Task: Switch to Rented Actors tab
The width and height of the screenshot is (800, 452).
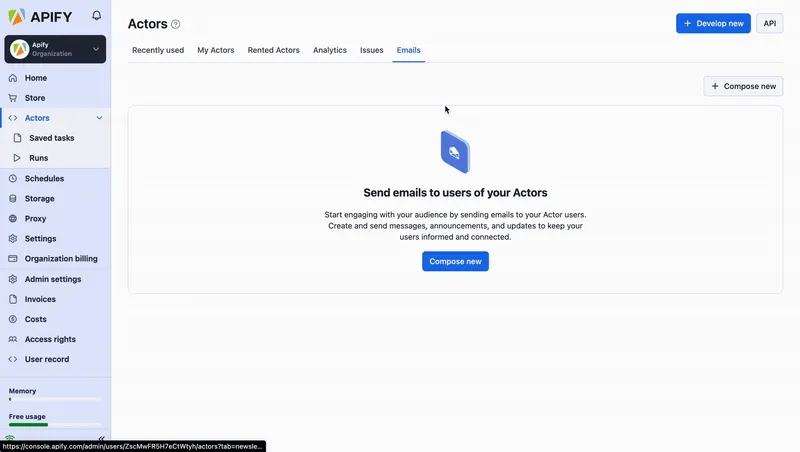Action: [273, 50]
